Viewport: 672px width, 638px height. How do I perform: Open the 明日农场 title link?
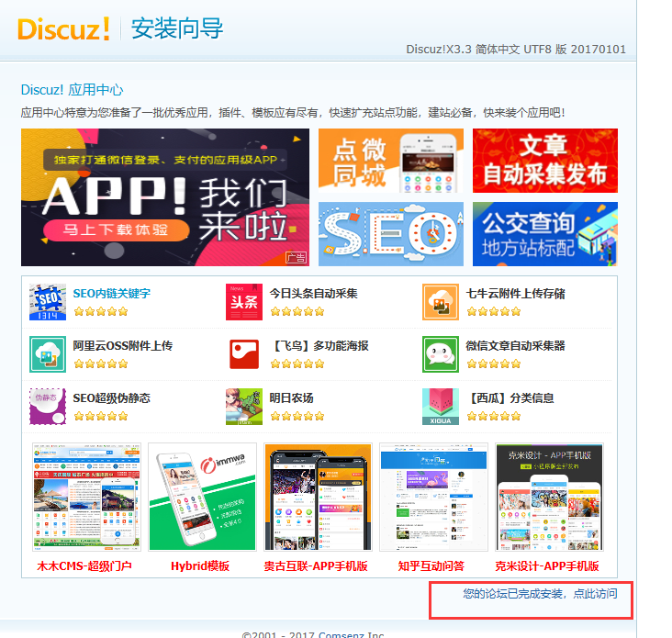coord(291,398)
